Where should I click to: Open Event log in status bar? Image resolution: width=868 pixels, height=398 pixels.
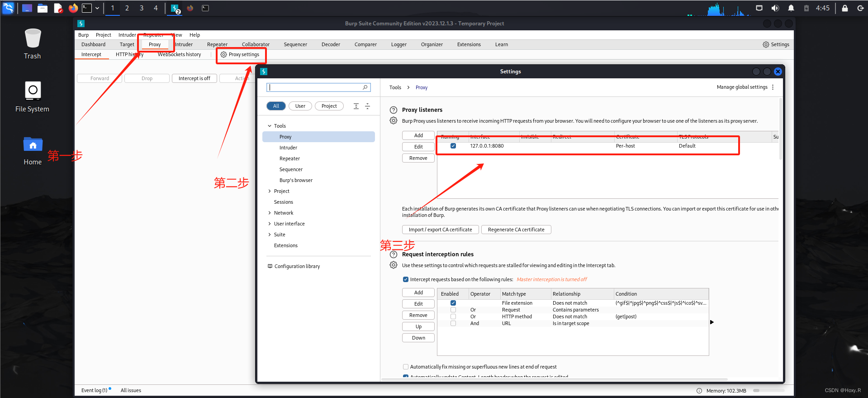(94, 390)
